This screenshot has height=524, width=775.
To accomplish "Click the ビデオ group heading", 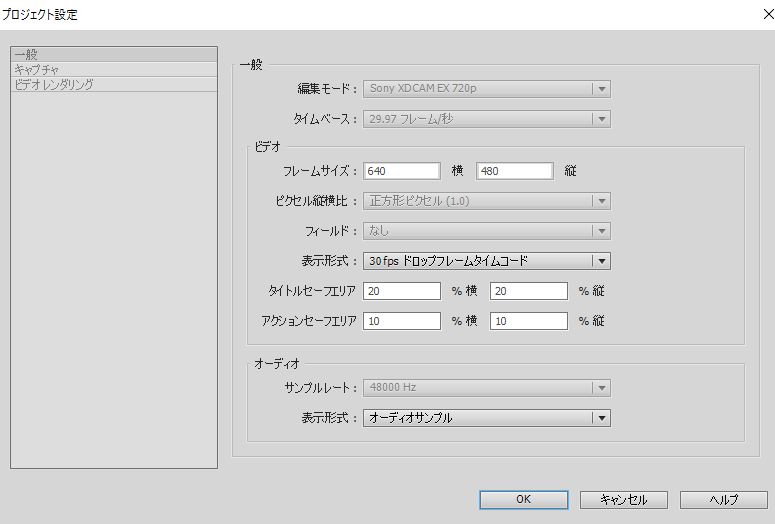I will 267,147.
